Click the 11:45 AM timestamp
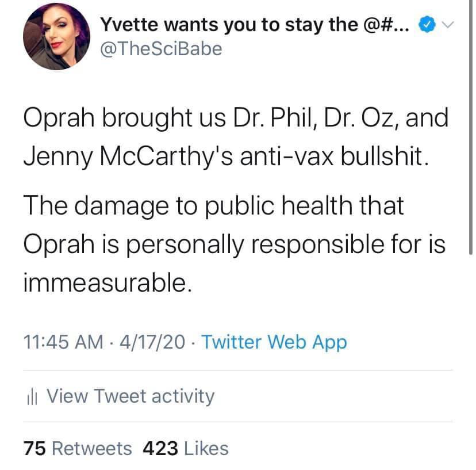Viewport: 476px width, 470px height. point(64,343)
